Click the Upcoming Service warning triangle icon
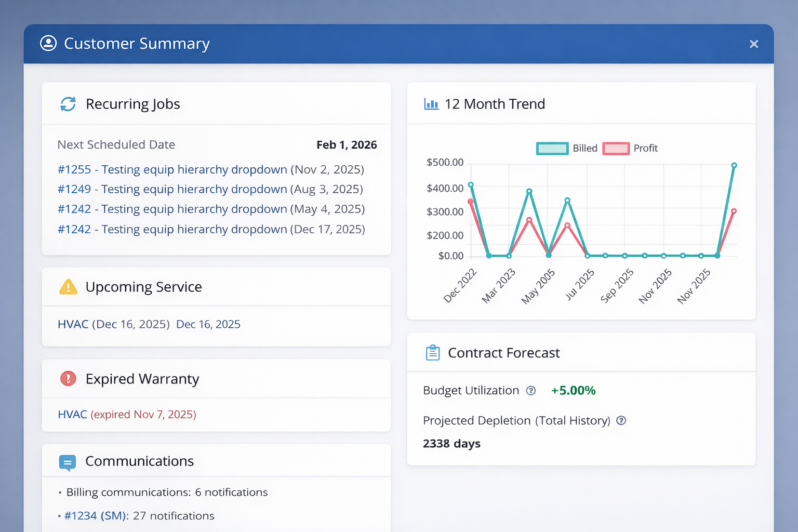The height and width of the screenshot is (532, 798). tap(68, 286)
